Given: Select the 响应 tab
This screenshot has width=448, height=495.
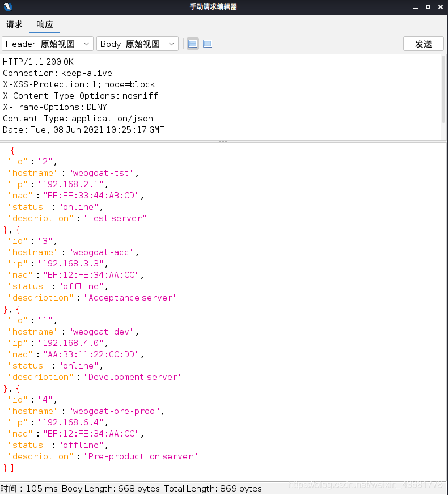Looking at the screenshot, I should 44,24.
